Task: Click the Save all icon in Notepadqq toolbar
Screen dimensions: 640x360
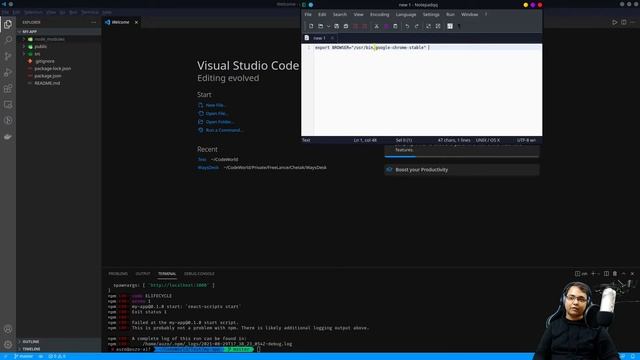Action: [346, 26]
